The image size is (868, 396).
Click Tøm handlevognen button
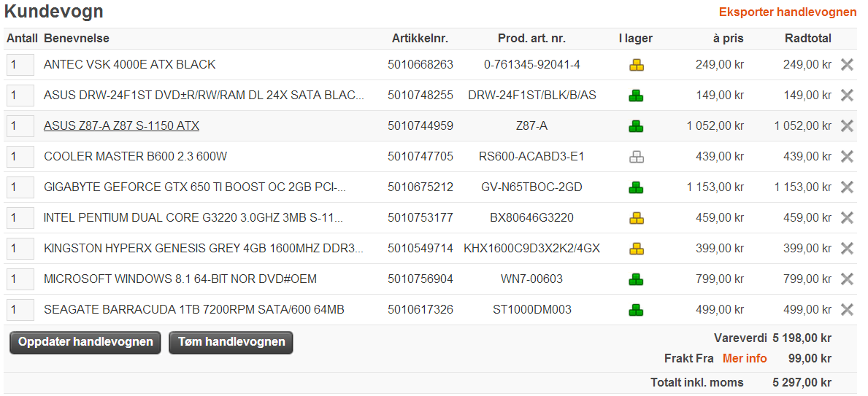(231, 342)
